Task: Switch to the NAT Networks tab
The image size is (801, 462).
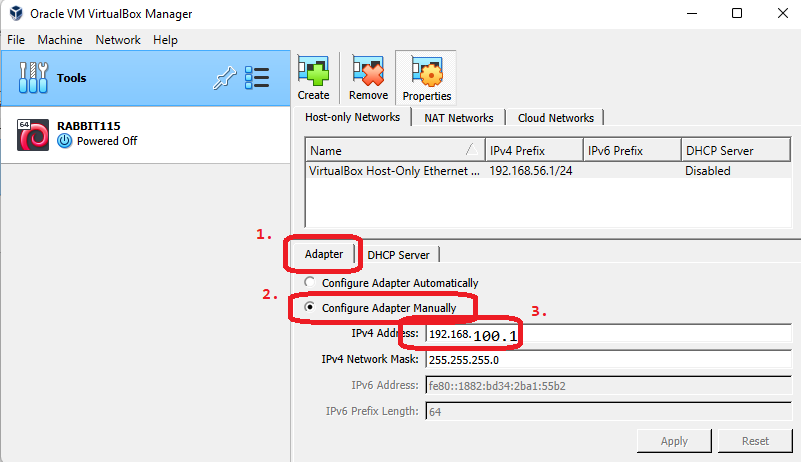Action: pyautogui.click(x=459, y=118)
